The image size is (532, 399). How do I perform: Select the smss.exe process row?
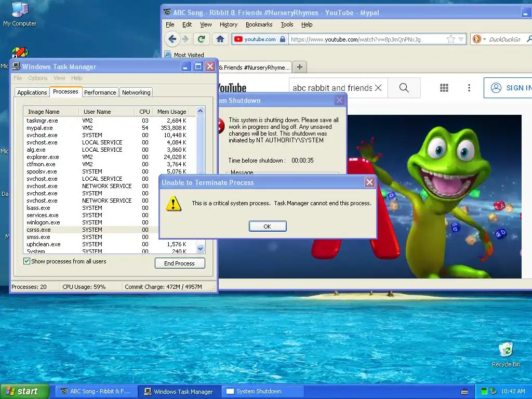pyautogui.click(x=91, y=237)
